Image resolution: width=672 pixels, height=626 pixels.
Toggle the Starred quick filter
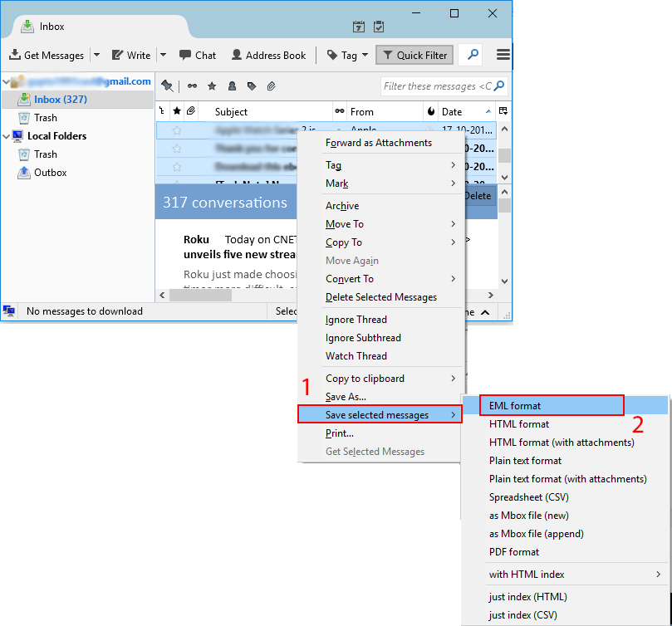tap(212, 86)
